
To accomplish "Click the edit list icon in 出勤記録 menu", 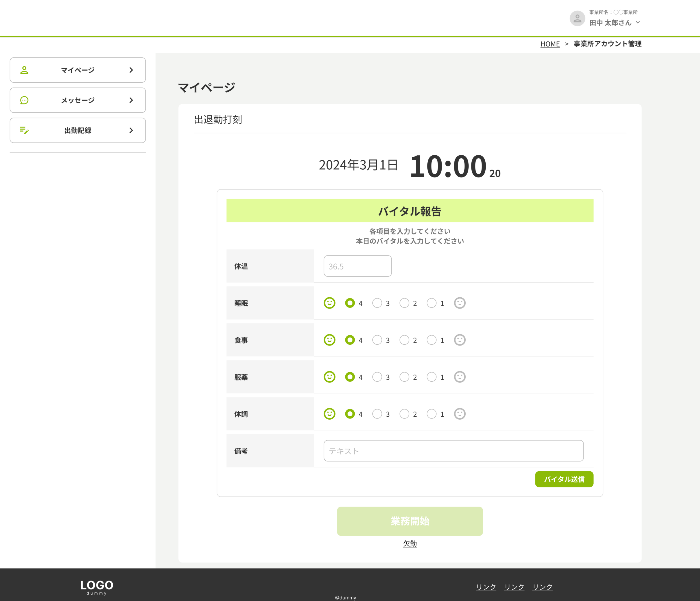I will tap(24, 130).
